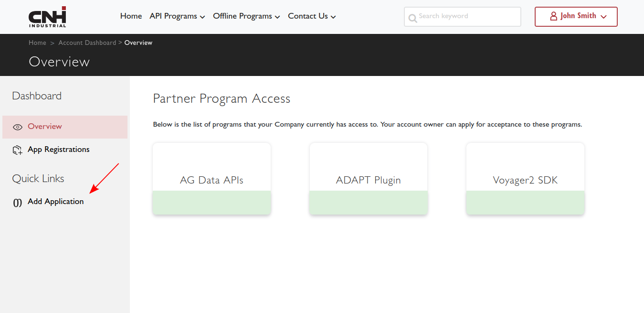Screen dimensions: 644x313
Task: Open the John Smith account menu chevron
Action: (x=603, y=17)
